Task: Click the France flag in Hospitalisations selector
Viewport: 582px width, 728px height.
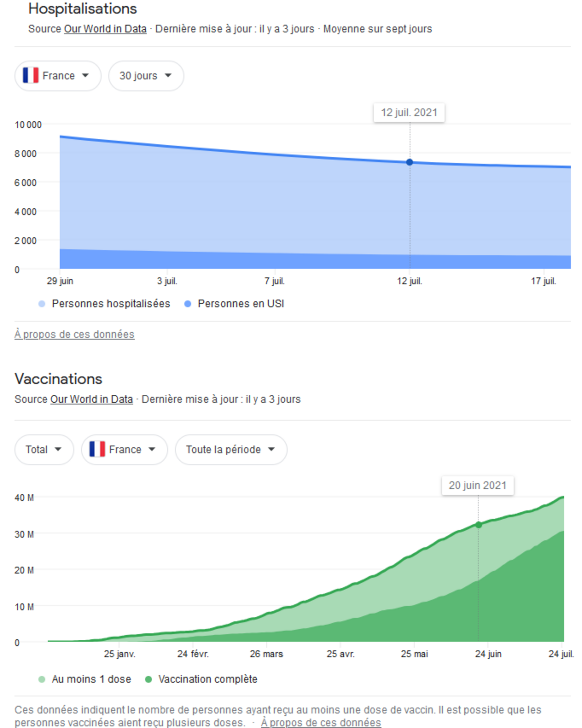Action: tap(30, 75)
